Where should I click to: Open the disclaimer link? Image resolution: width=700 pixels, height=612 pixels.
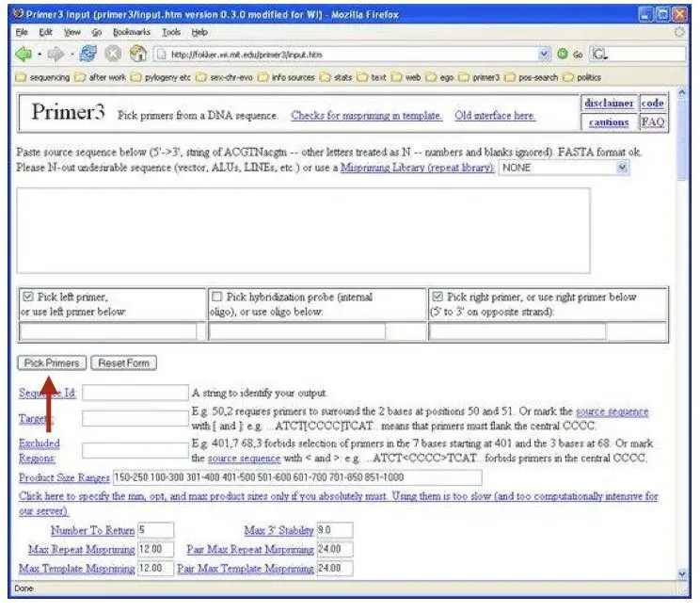pyautogui.click(x=609, y=103)
